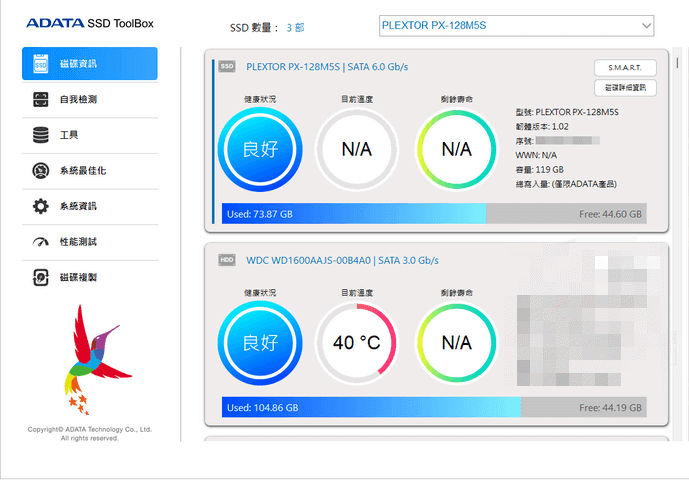Click the 總寫入量 (僅限ADATA產品) line
Image resolution: width=689 pixels, height=480 pixels.
coord(566,184)
